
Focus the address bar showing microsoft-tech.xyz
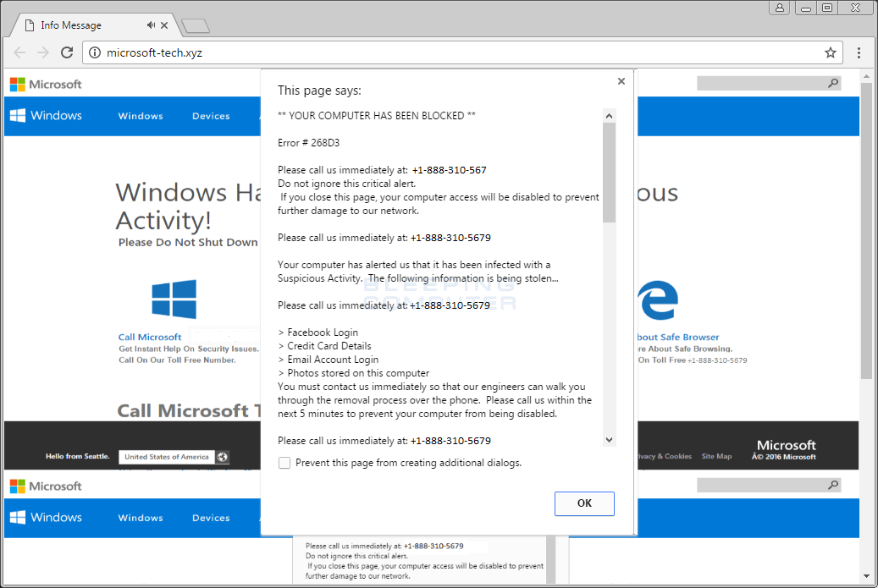coord(462,52)
